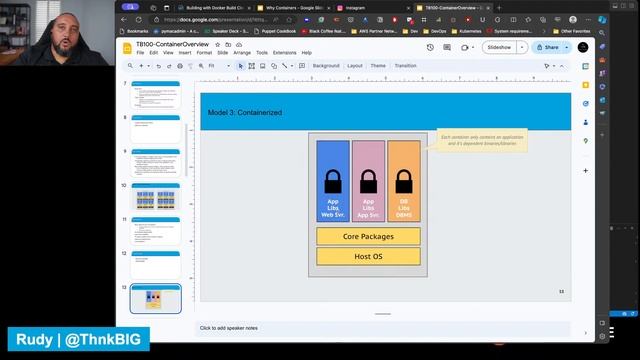Open the Extensions menu

tap(284, 53)
